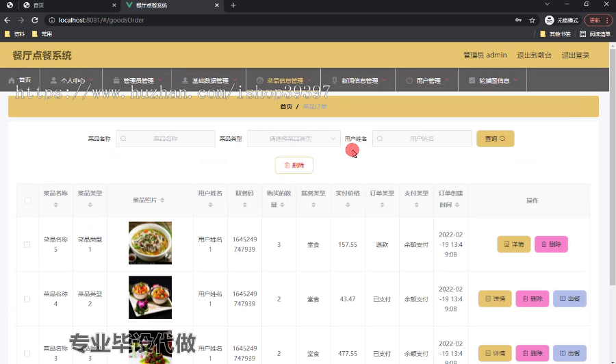Viewport: 616px width, 364px height.
Task: Open incognito profile icon 无痕模式
Action: pyautogui.click(x=561, y=20)
